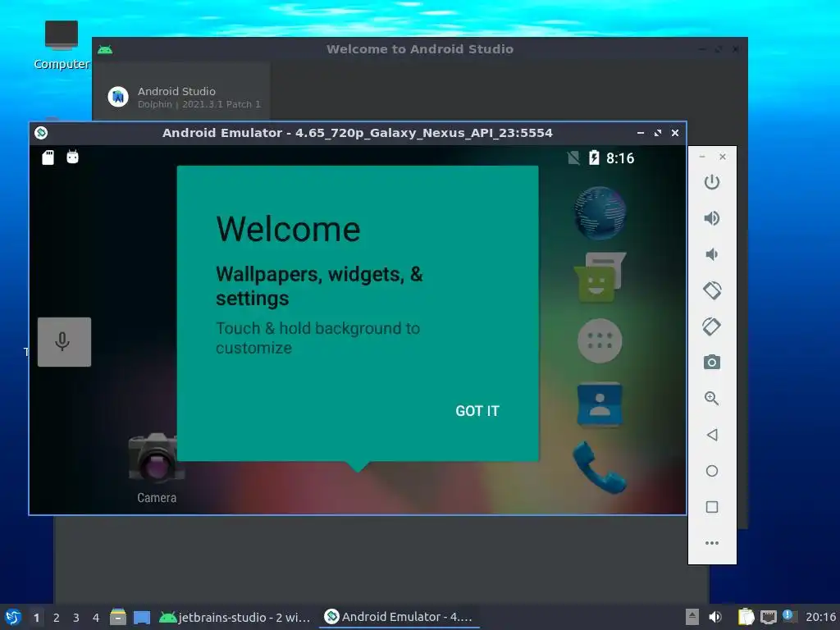Minimize the emulator toolbar panel
Viewport: 840px width, 630px height.
702,157
